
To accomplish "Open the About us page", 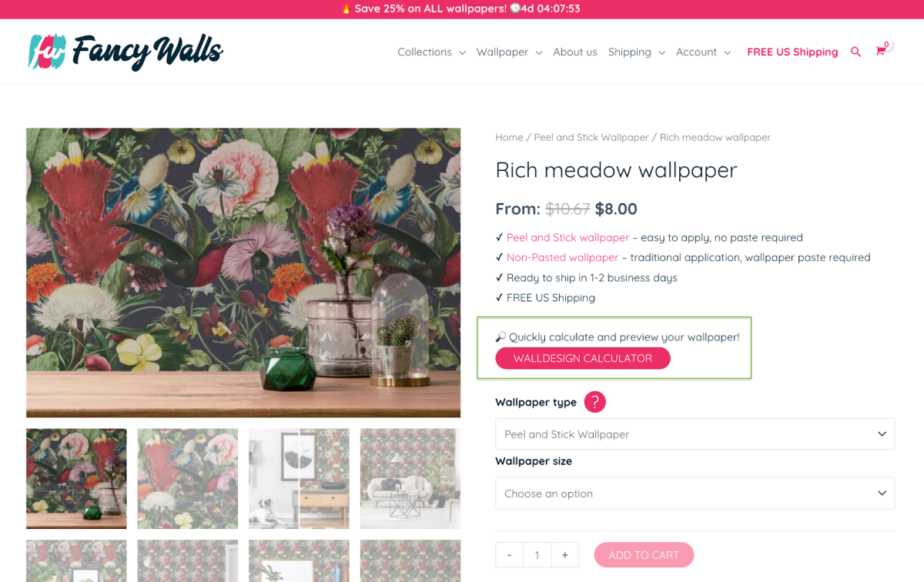I will [x=575, y=52].
